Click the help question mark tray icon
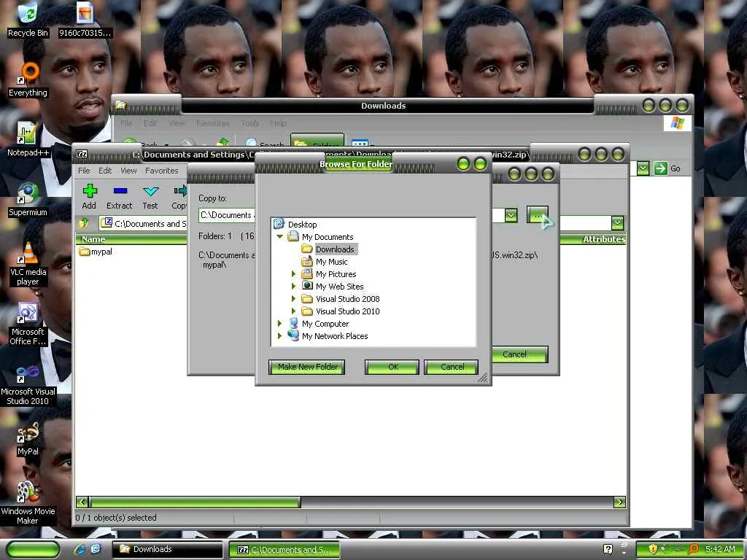Viewport: 747px width, 560px height. [608, 549]
